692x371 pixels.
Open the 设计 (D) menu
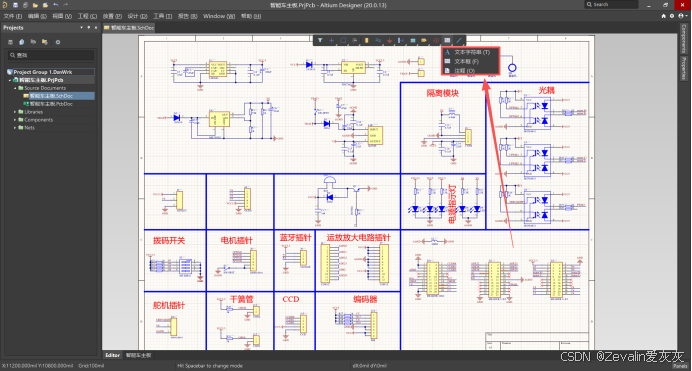[137, 16]
